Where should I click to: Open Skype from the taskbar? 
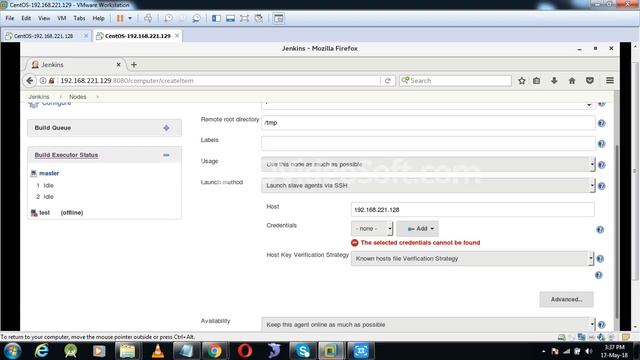(303, 351)
